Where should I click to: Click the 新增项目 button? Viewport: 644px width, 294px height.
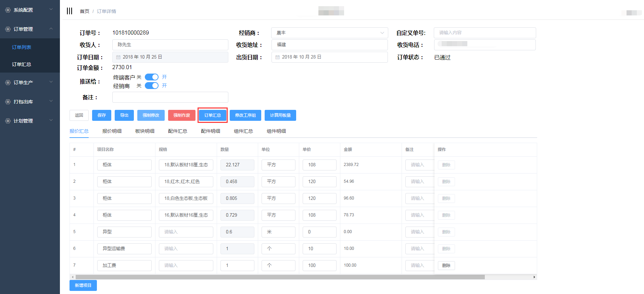(83, 285)
